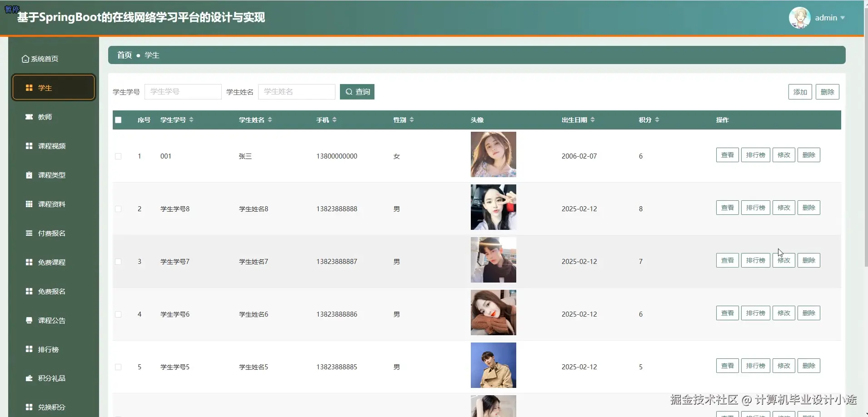The width and height of the screenshot is (868, 417).
Task: Click the home icon beside 系统首页
Action: [25, 59]
